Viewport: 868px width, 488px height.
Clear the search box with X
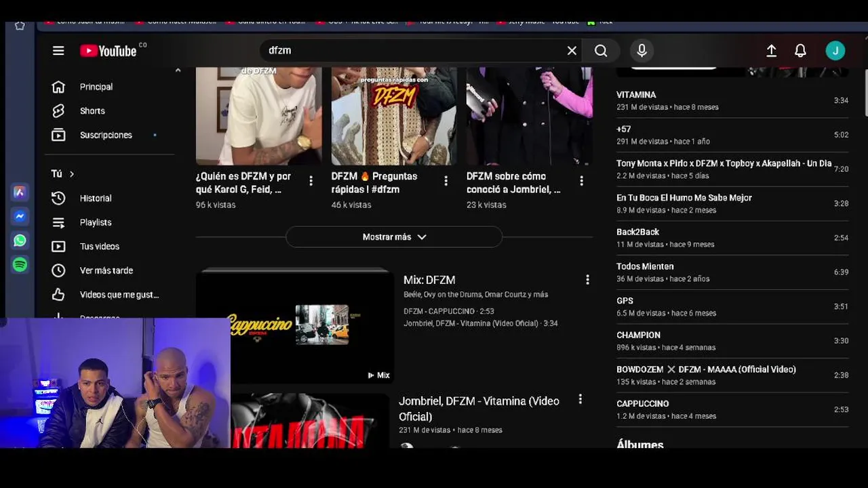click(x=572, y=51)
